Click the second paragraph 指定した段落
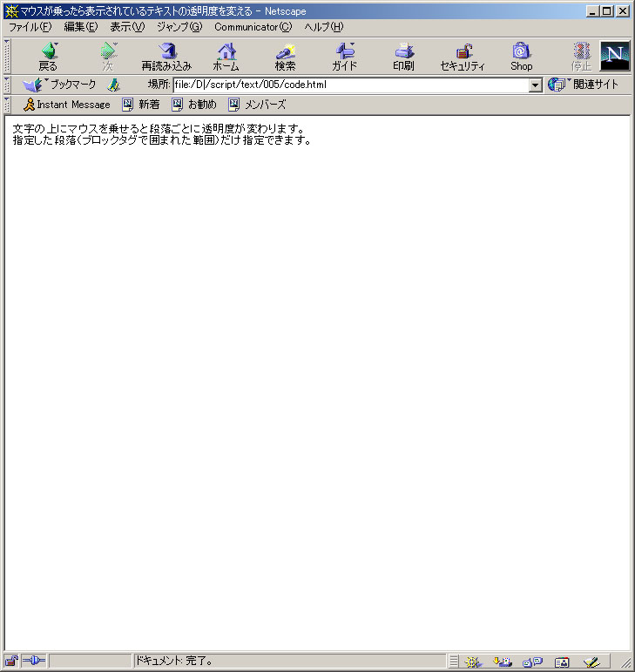The width and height of the screenshot is (635, 672). (161, 140)
